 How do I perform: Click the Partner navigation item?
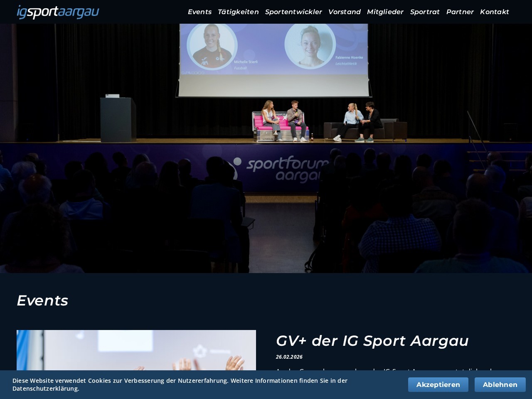click(x=460, y=12)
